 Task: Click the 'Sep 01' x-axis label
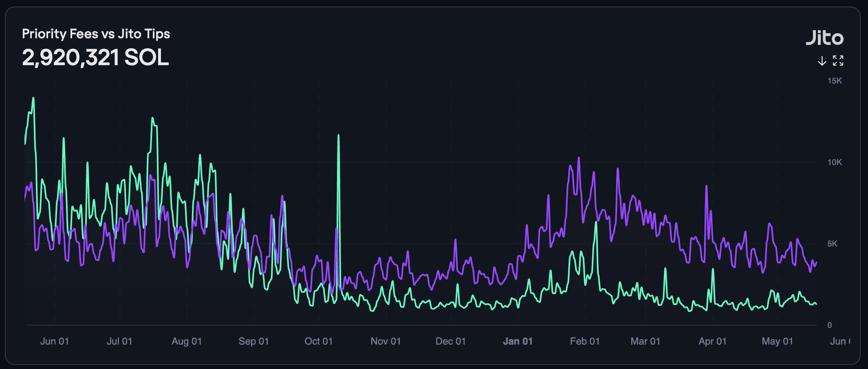pyautogui.click(x=253, y=341)
